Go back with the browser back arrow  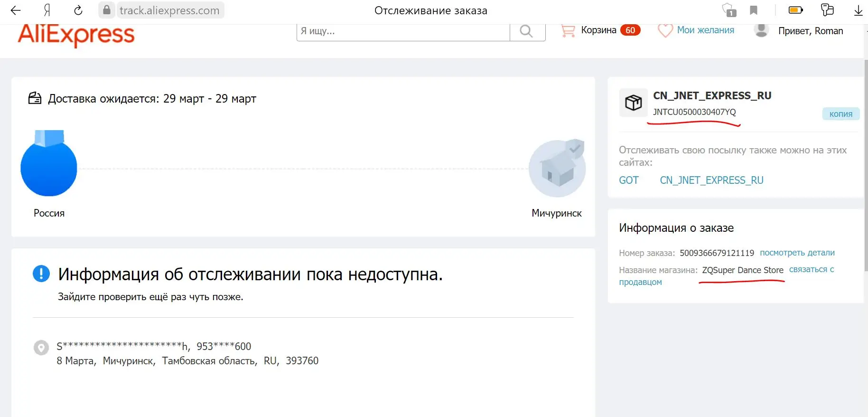point(16,10)
